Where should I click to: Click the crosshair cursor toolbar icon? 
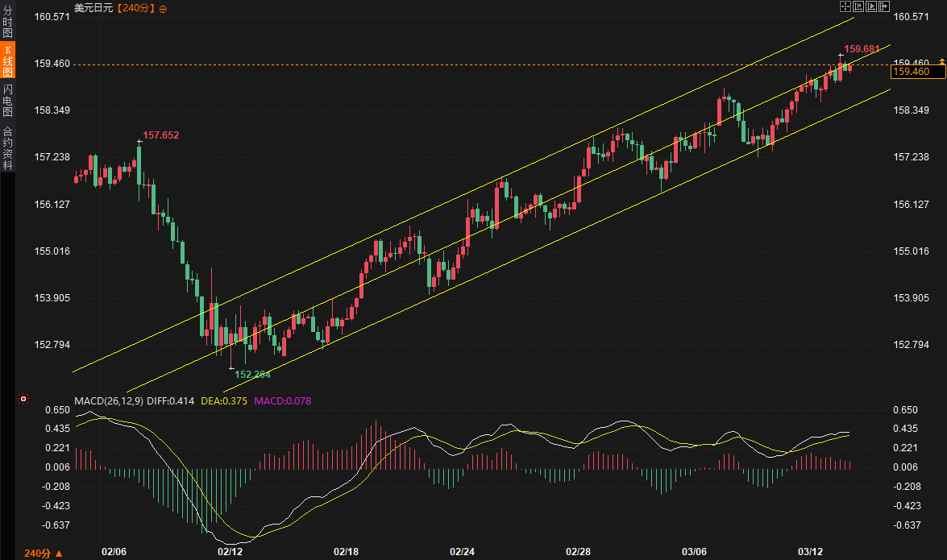coord(845,6)
